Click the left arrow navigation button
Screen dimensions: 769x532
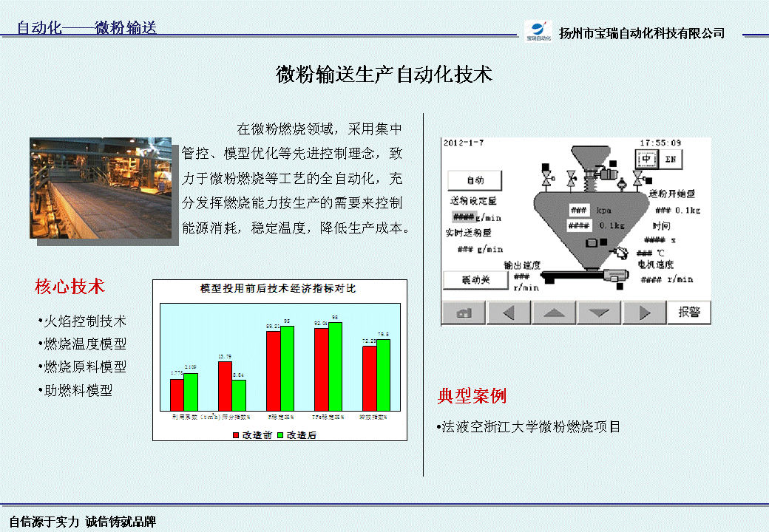[x=509, y=313]
